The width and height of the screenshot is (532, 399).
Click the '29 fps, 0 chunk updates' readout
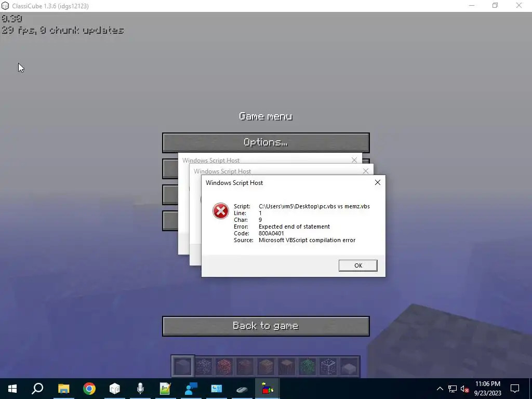click(63, 30)
